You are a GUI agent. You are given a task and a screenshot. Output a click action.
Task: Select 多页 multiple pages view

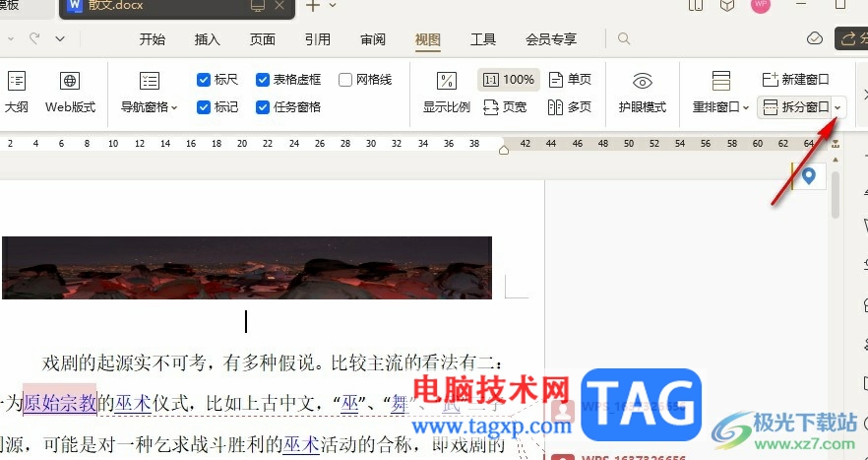(x=570, y=107)
